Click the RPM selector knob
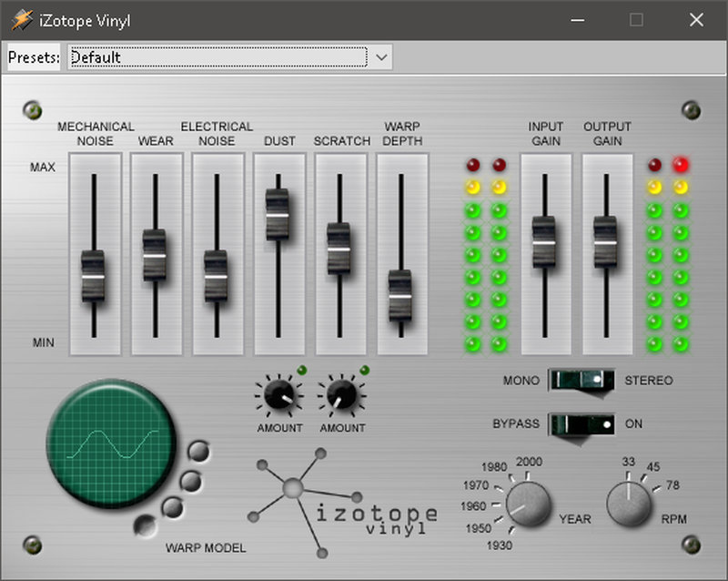 click(x=630, y=505)
